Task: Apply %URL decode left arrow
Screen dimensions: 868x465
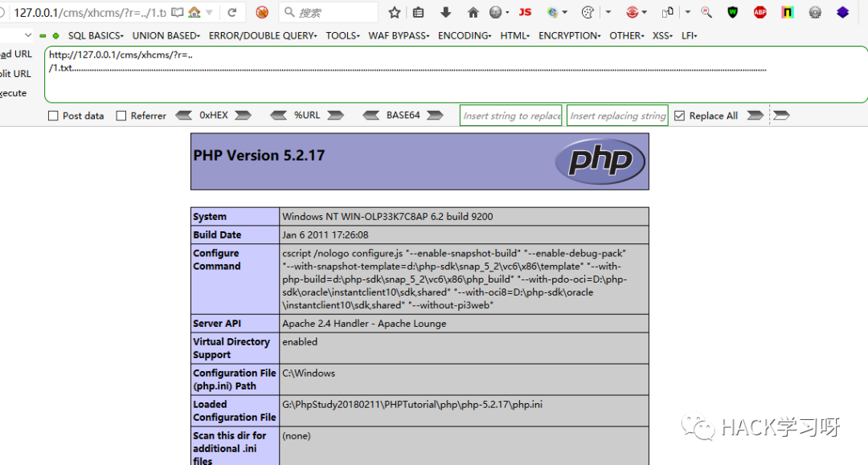Action: [x=278, y=115]
